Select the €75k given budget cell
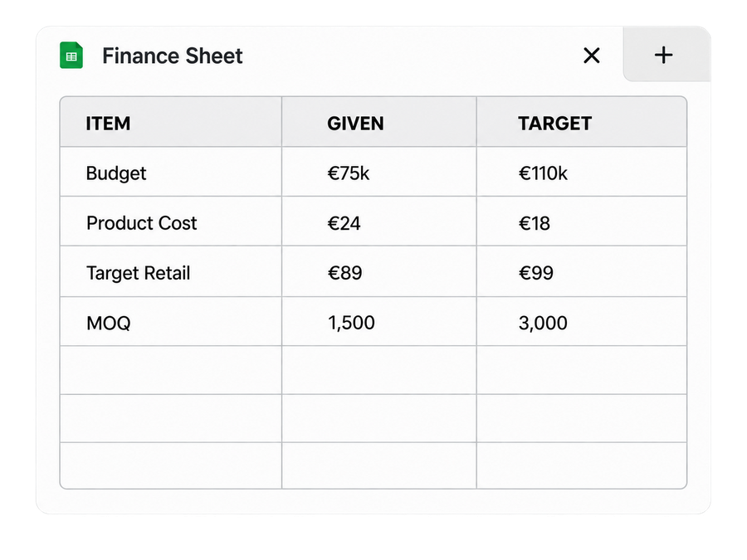747x560 pixels. (378, 172)
